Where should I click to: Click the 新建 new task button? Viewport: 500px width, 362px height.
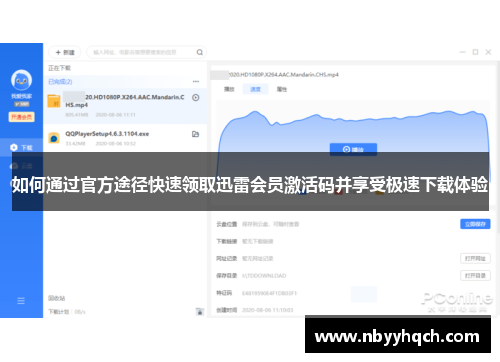(x=65, y=52)
